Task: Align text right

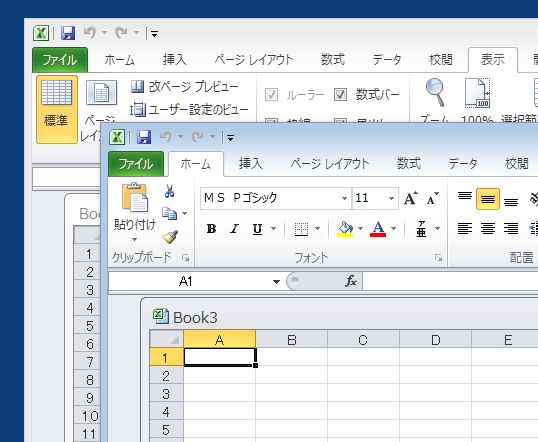Action: 511,229
